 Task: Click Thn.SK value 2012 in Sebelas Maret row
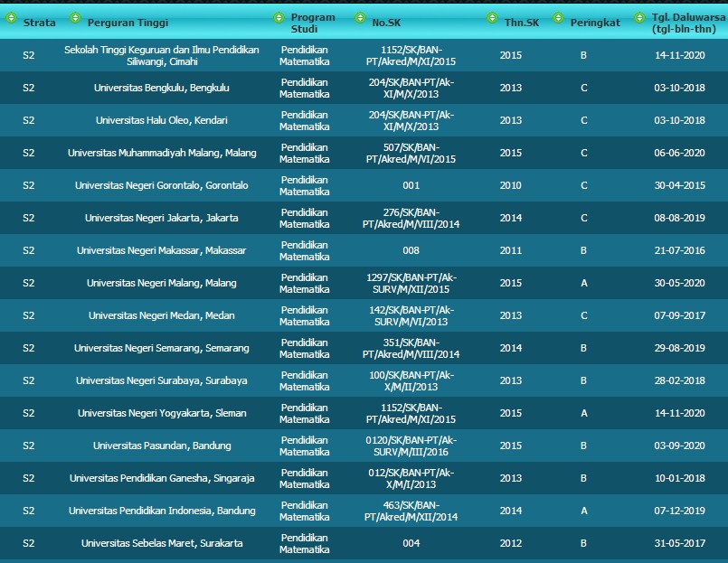coord(511,542)
